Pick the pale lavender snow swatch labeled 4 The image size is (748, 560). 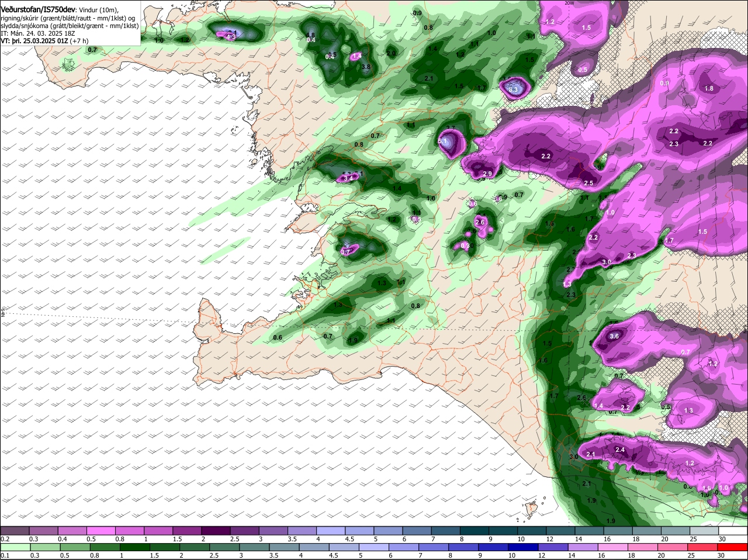click(x=330, y=531)
